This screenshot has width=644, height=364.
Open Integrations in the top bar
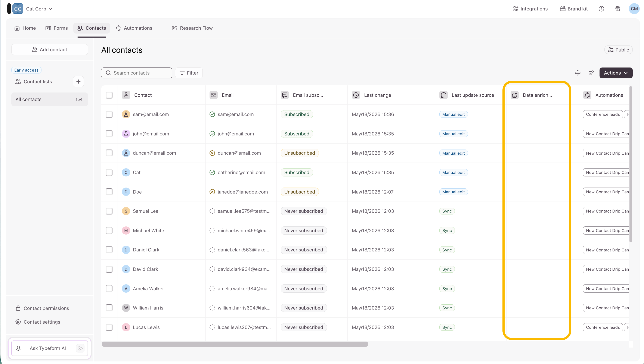(530, 9)
